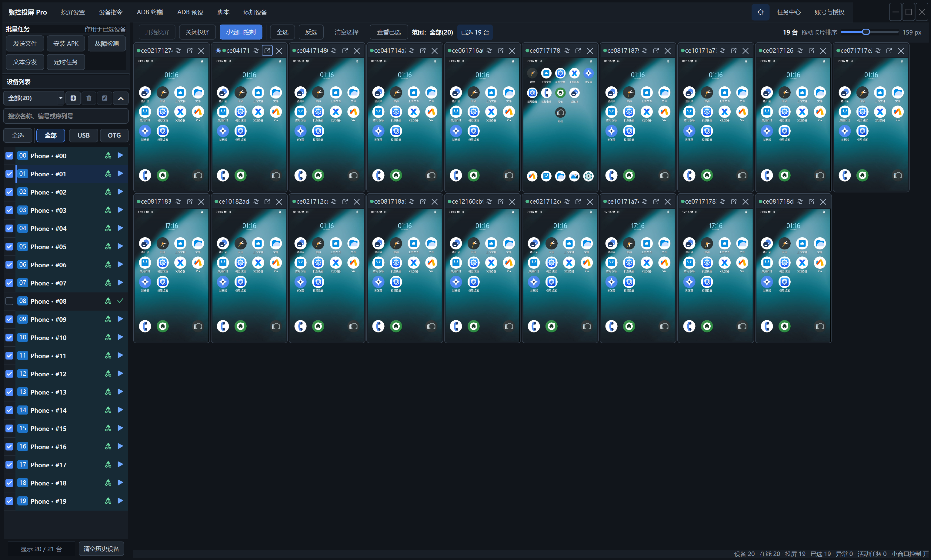The height and width of the screenshot is (560, 931).
Task: Check the Phone #08 checkbox
Action: 9,301
